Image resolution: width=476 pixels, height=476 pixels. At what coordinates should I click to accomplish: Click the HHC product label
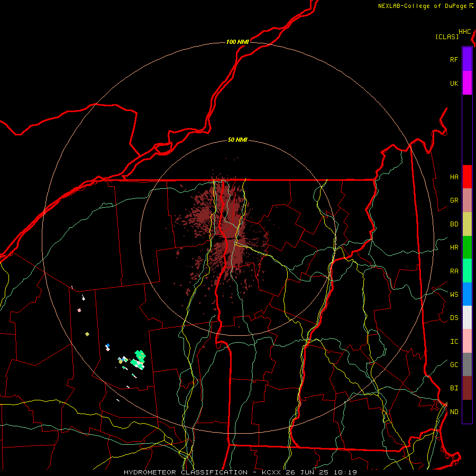tap(465, 32)
